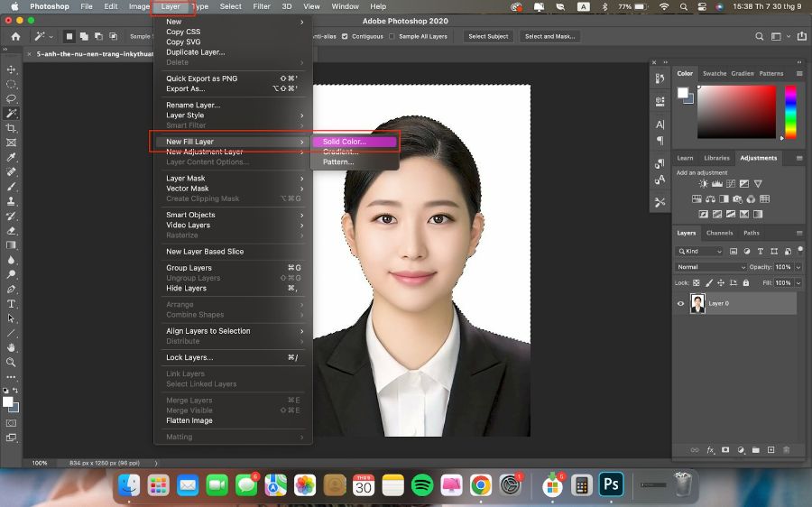Open the Layer Mask submenu
812x507 pixels.
pos(233,178)
